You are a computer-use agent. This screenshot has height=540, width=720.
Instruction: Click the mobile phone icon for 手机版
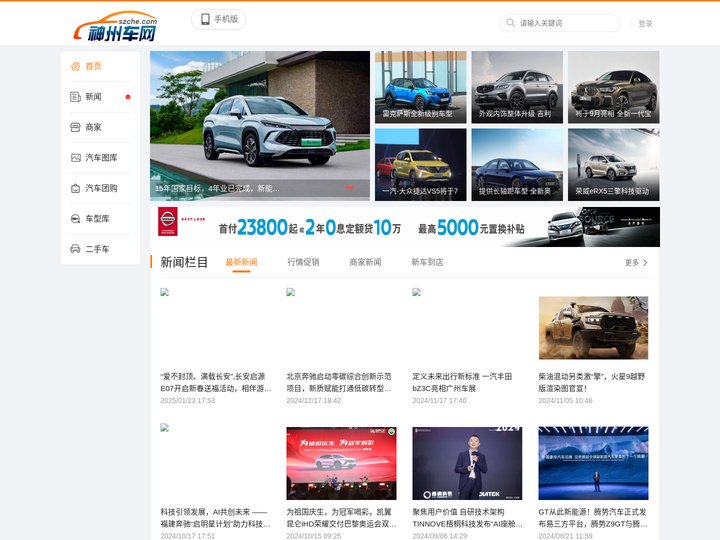(205, 19)
